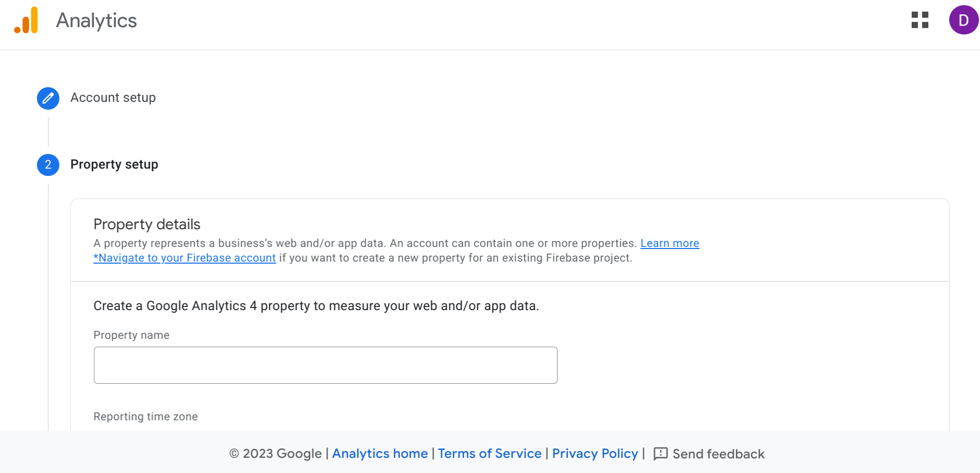Viewport: 980px width, 473px height.
Task: Open the Terms of Service link
Action: [x=490, y=454]
